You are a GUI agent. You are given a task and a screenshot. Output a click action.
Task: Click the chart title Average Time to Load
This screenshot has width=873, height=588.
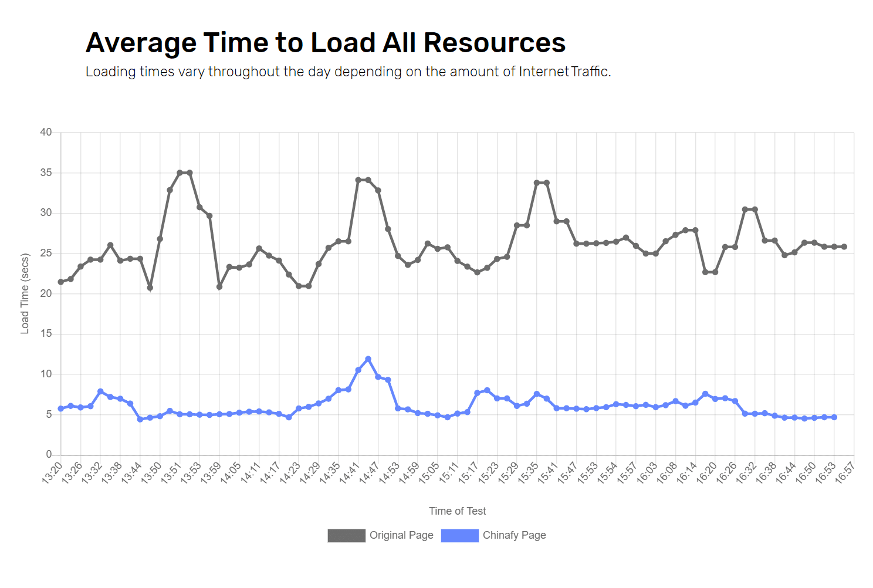click(325, 43)
